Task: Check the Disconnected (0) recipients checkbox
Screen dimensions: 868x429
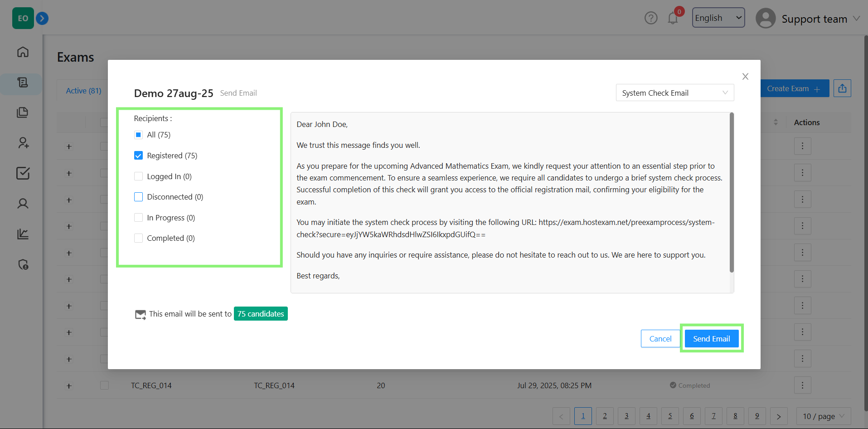Action: pos(139,197)
